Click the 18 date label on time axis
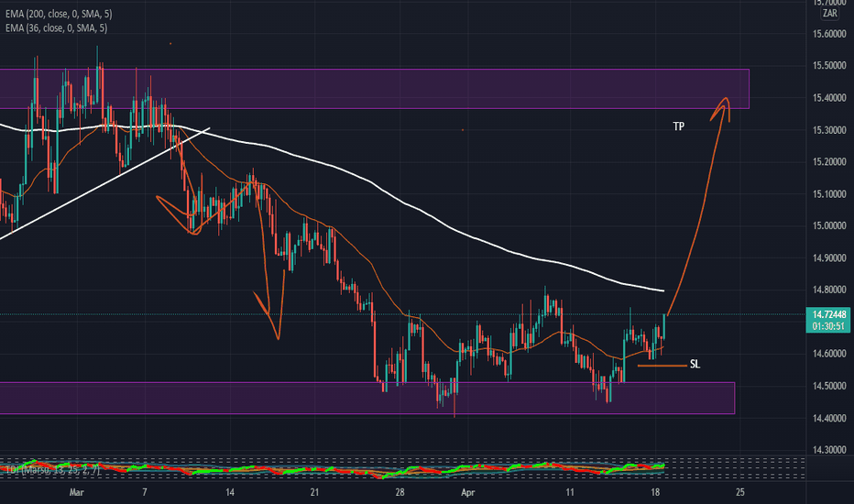 655,492
